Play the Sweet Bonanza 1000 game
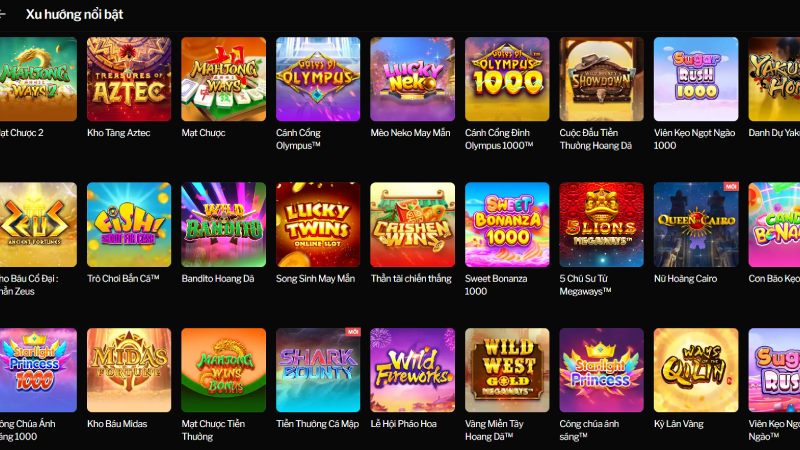Screen dimensions: 800x450 (507, 224)
